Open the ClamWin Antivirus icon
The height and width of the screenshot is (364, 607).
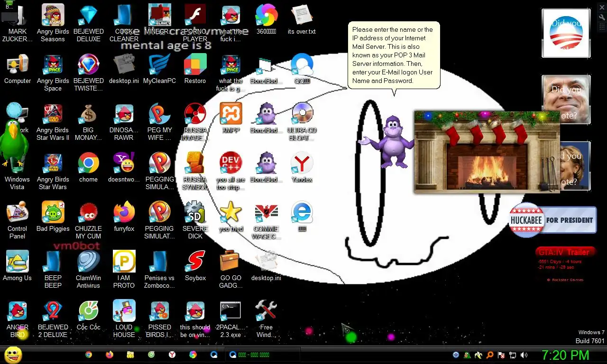coord(89,269)
